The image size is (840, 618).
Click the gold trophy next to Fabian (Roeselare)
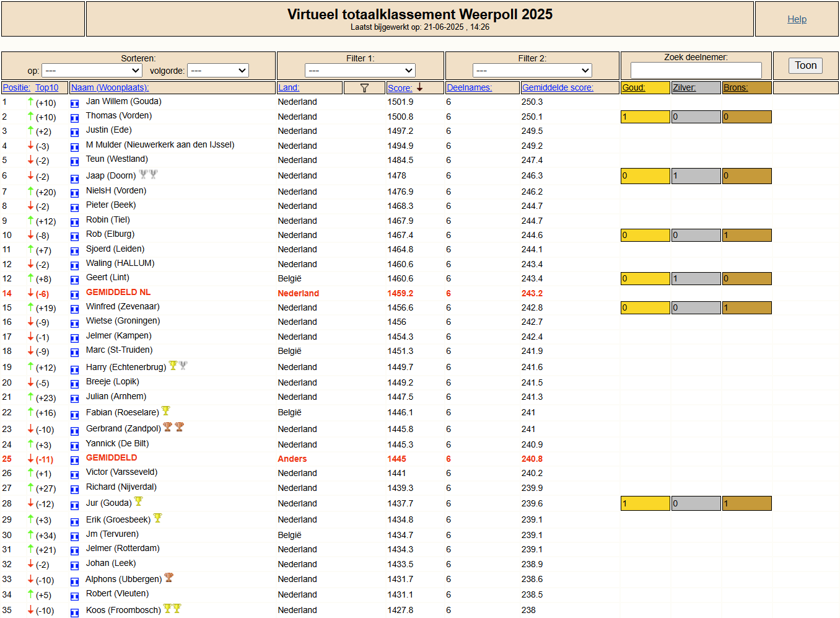165,411
